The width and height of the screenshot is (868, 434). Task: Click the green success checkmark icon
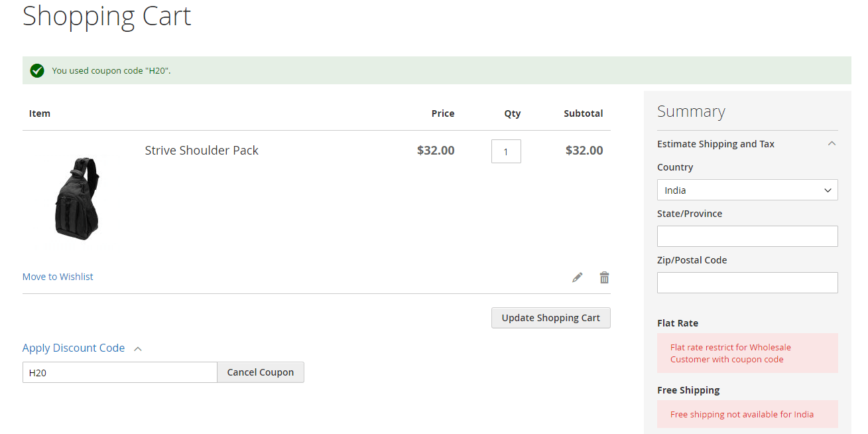pos(37,70)
